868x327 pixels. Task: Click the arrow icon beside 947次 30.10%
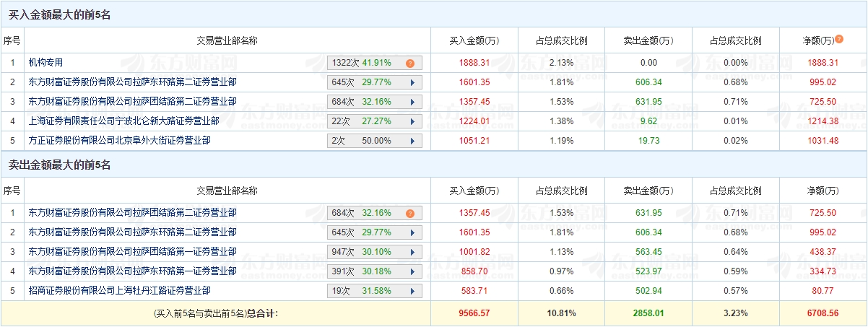pos(412,252)
